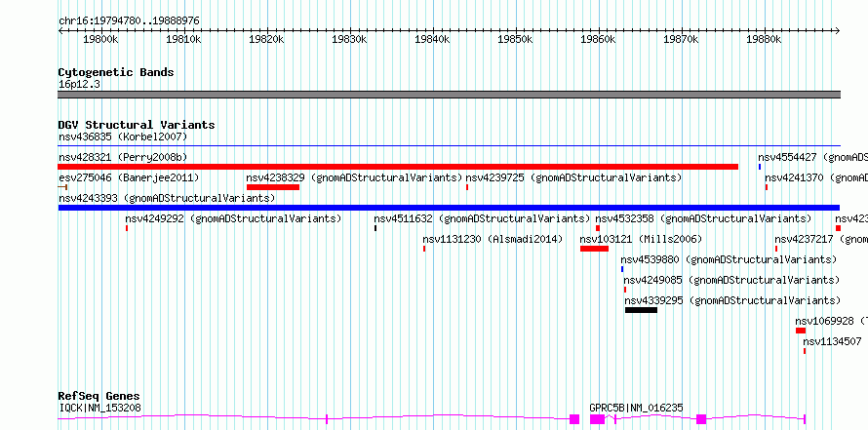868x430 pixels.
Task: Click the 19880k ruler tick label
Action: [x=764, y=40]
